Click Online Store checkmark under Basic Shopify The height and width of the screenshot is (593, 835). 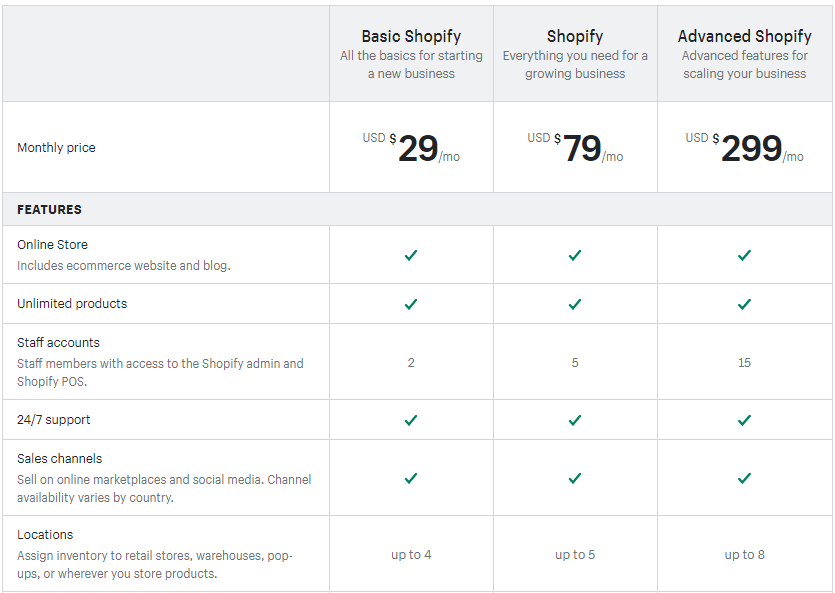[x=411, y=255]
